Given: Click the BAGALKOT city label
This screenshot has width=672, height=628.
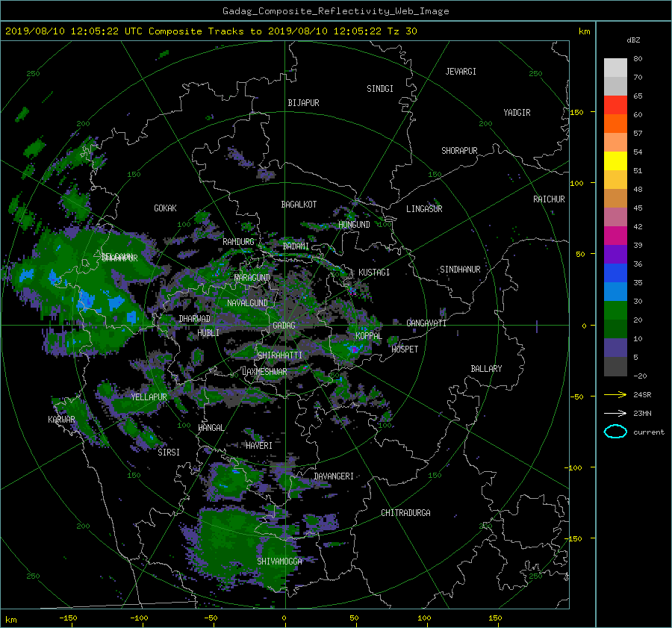Looking at the screenshot, I should pyautogui.click(x=299, y=205).
